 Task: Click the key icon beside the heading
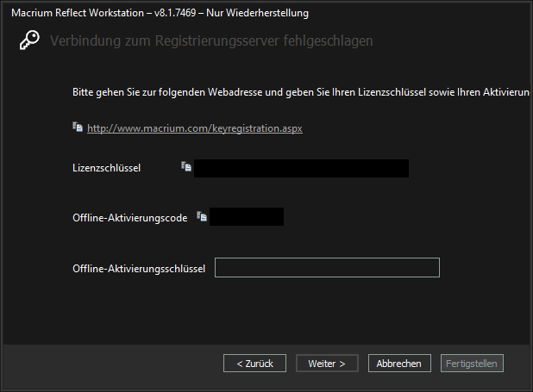[29, 40]
